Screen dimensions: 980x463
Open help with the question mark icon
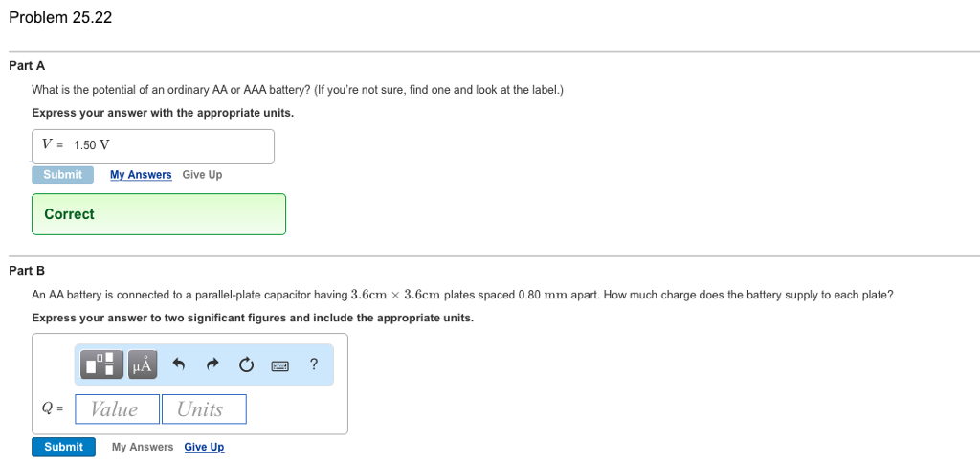coord(314,364)
